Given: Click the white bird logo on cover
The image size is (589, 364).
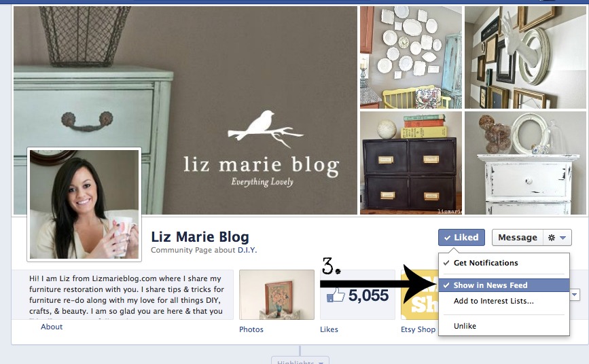Looking at the screenshot, I should (265, 129).
